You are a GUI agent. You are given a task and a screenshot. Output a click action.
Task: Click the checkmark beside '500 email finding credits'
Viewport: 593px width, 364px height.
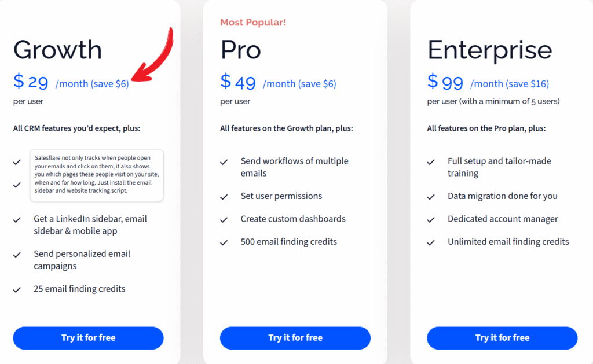tap(224, 242)
